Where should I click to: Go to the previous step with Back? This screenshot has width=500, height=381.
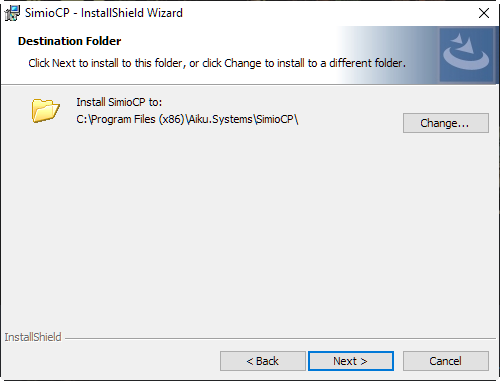point(263,361)
